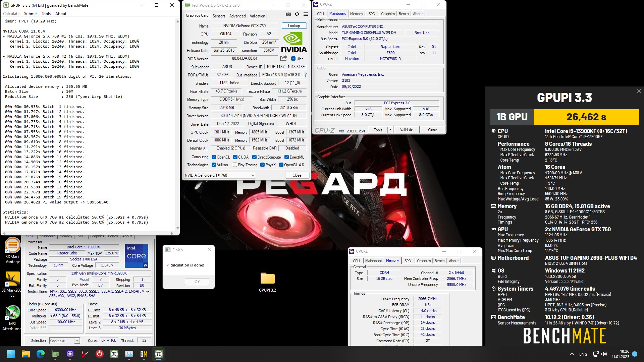Click the BIOS share/export icon in GPU-Z
This screenshot has height=362, width=644.
point(283,58)
